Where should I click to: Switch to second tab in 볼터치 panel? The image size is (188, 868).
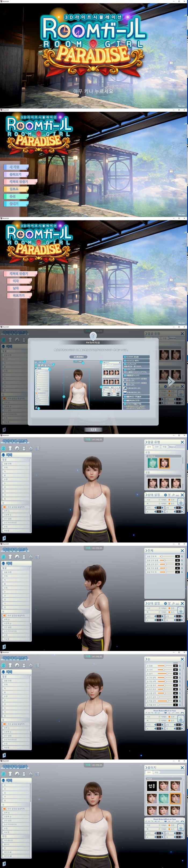pos(156,772)
